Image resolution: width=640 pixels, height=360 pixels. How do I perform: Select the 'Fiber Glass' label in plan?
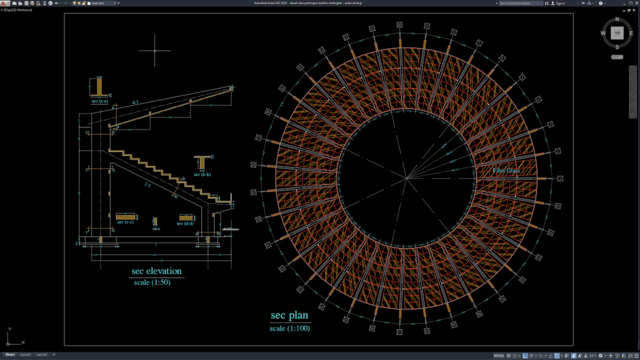click(x=506, y=171)
